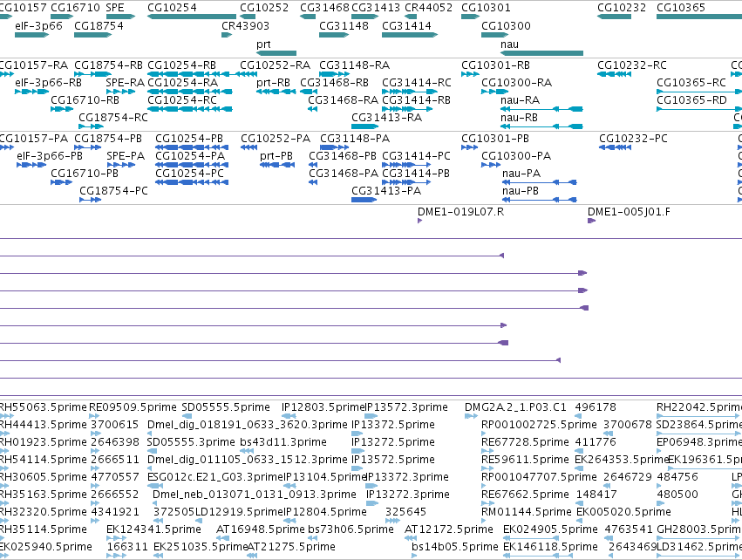Image resolution: width=742 pixels, height=560 pixels.
Task: Select the prt gene arrow
Action: coord(276,53)
